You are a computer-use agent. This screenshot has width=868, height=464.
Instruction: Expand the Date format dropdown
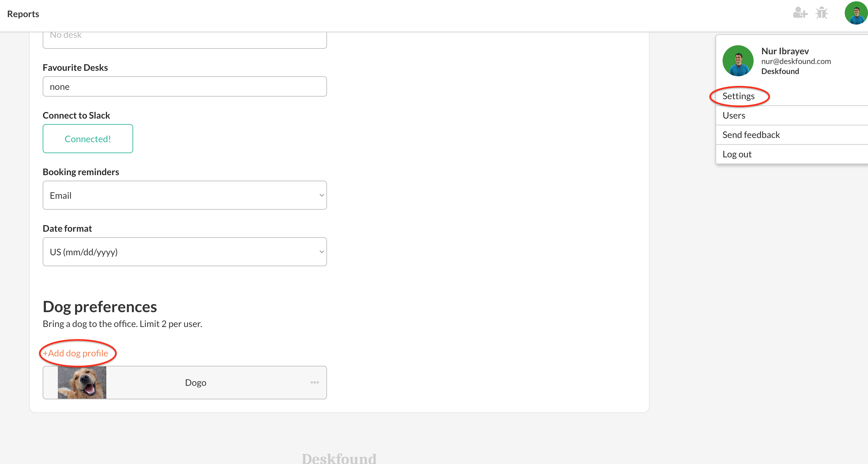pos(185,252)
